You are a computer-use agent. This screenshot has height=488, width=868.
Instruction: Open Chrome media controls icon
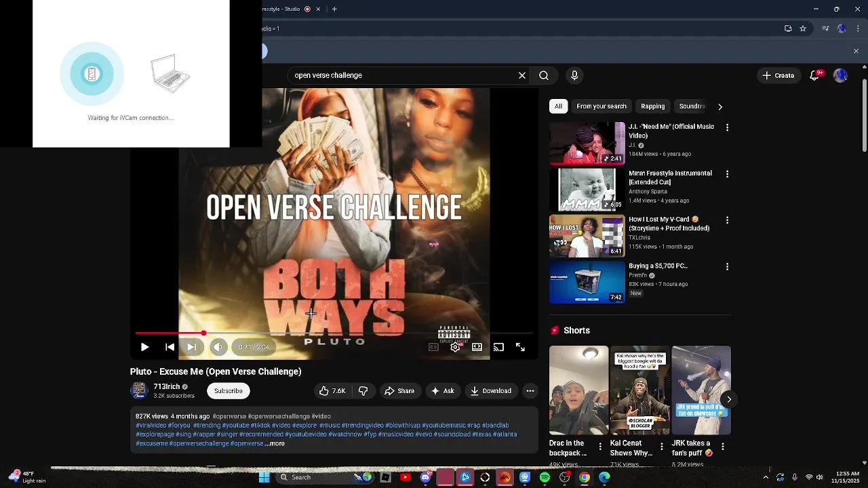[x=825, y=28]
